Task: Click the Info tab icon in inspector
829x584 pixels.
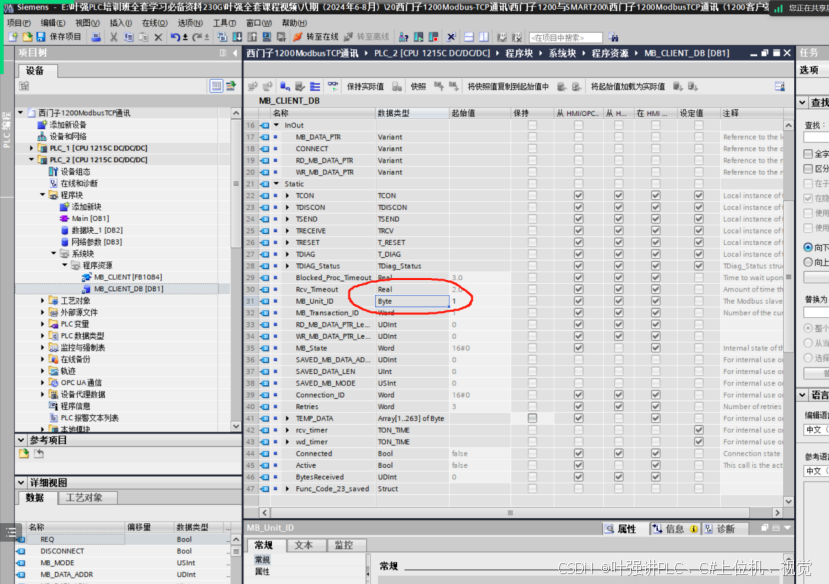Action: coord(657,529)
